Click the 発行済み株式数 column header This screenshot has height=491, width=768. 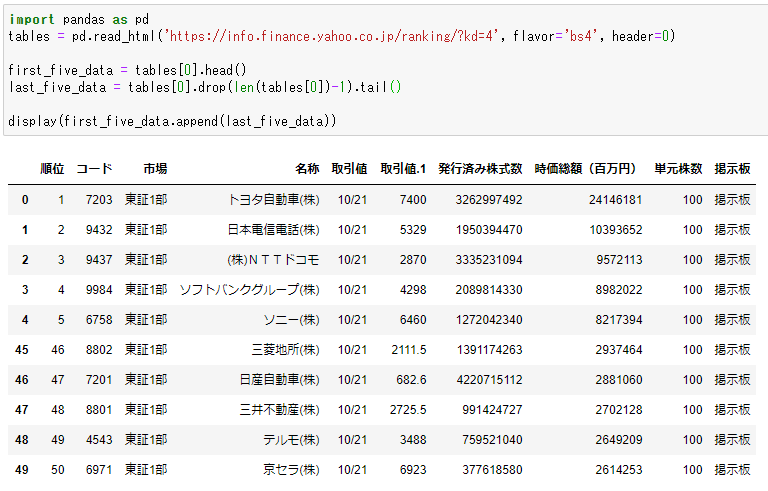(480, 169)
